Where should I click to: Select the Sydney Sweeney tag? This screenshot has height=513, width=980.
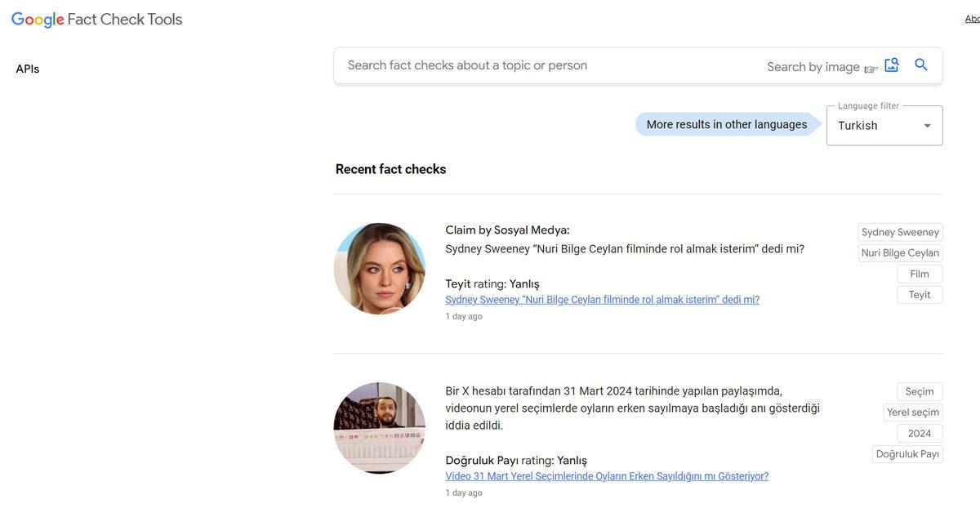point(900,233)
